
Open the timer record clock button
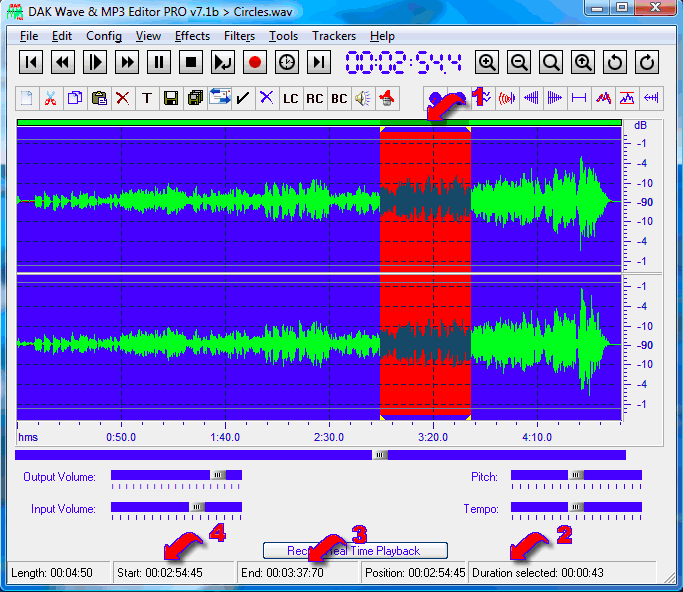[x=287, y=62]
